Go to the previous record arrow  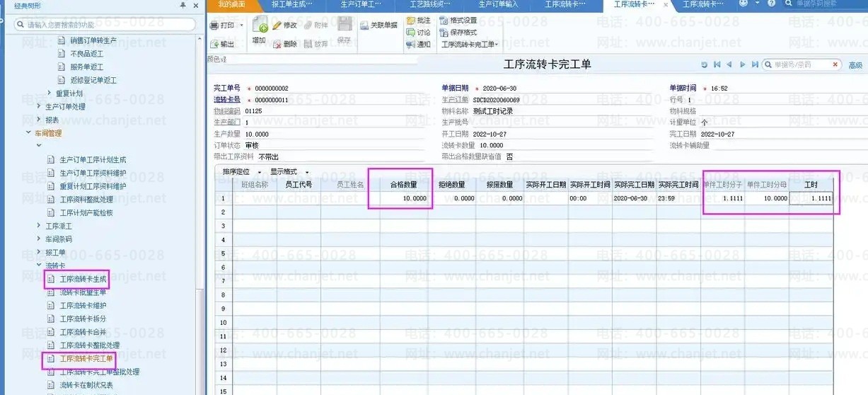tap(729, 64)
